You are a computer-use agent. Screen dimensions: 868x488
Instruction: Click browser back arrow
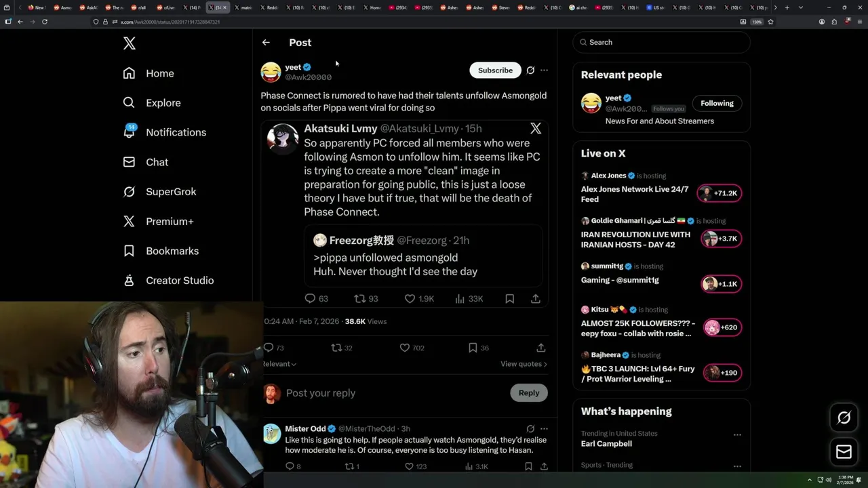pos(20,22)
